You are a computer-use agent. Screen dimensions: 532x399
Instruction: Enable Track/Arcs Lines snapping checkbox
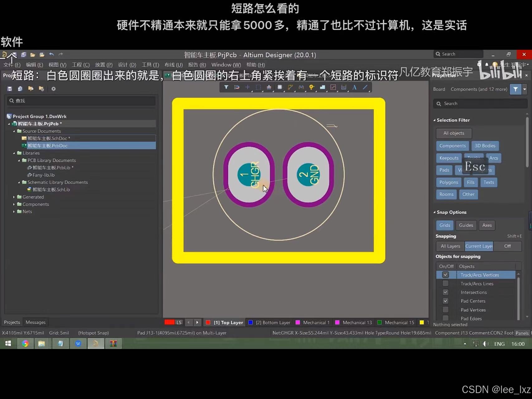click(445, 284)
